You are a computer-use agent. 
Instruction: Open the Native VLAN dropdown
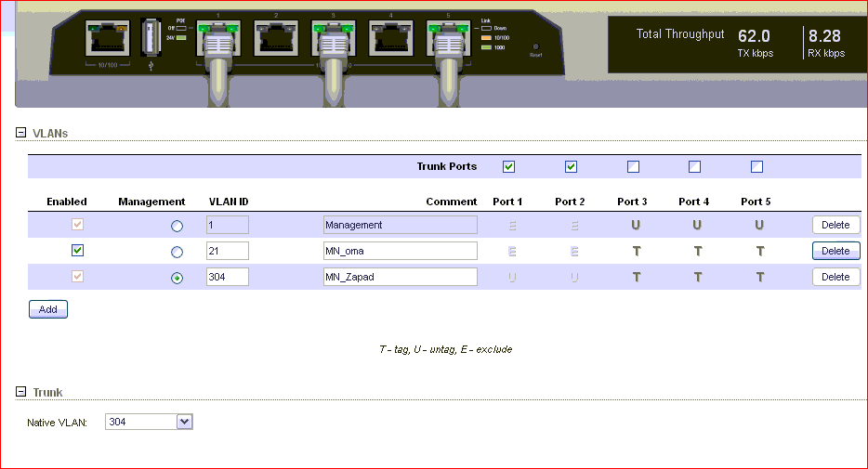[184, 423]
